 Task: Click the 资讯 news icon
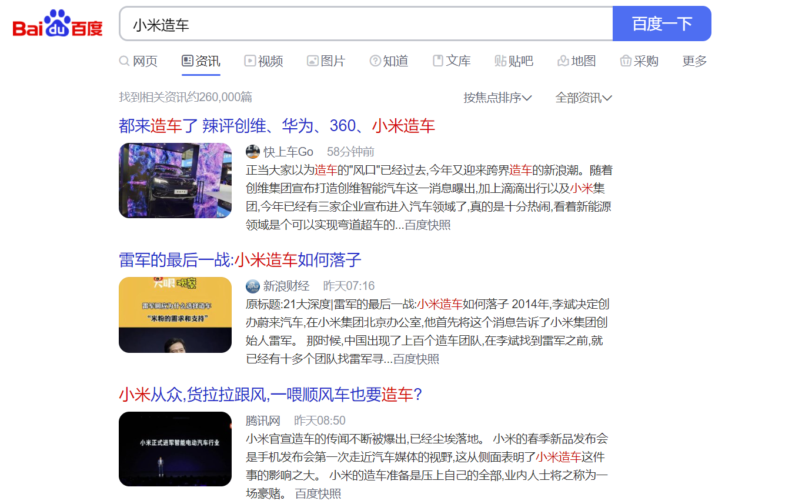(188, 61)
